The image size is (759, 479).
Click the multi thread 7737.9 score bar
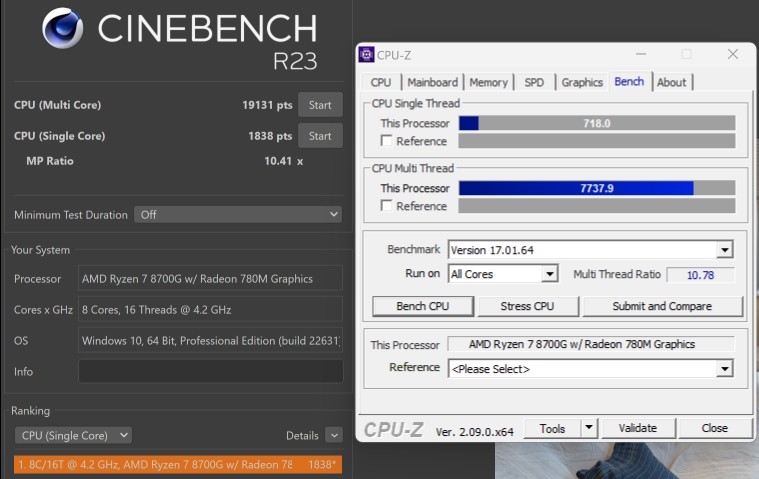click(x=597, y=188)
